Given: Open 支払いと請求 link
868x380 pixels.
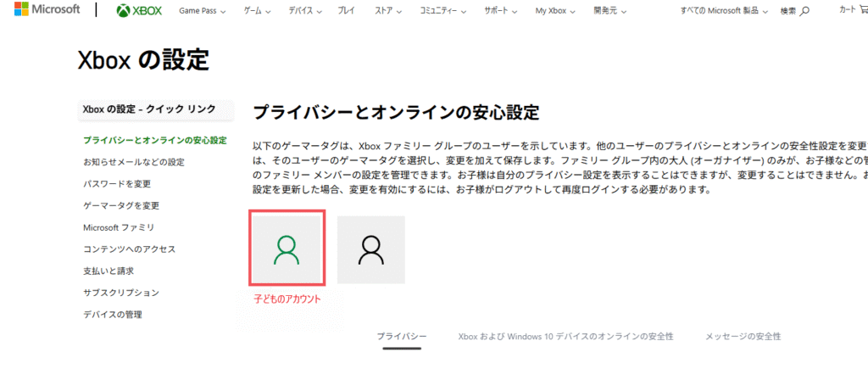Looking at the screenshot, I should click(108, 271).
